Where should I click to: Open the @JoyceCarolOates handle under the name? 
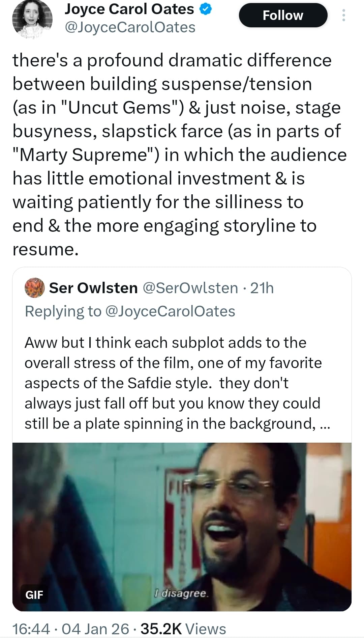pyautogui.click(x=130, y=28)
